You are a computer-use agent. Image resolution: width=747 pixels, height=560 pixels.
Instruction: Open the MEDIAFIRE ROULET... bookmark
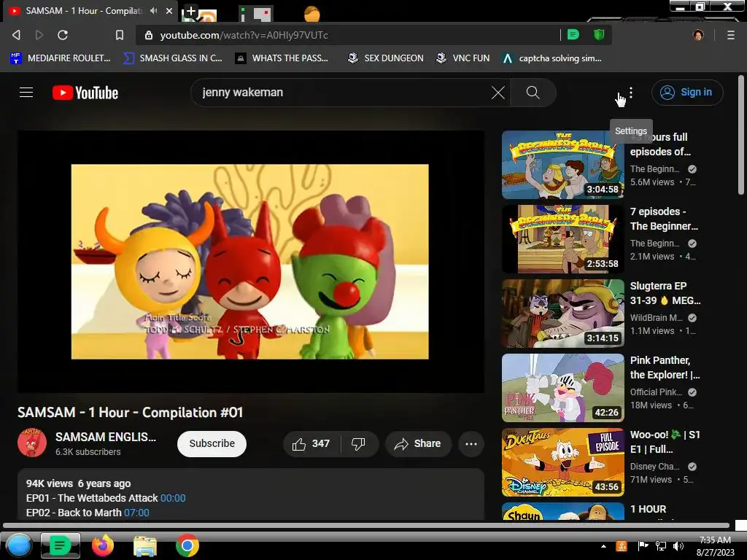(61, 58)
